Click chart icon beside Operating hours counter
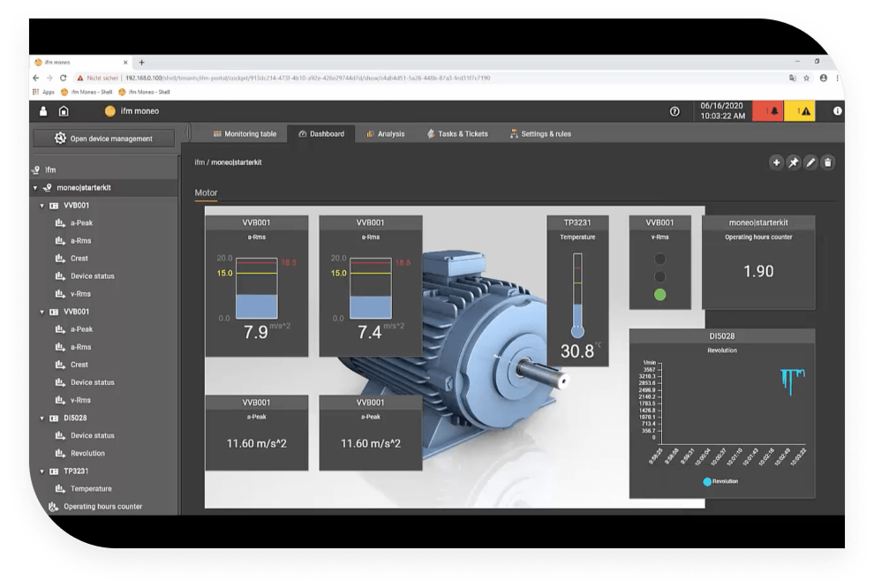This screenshot has width=874, height=588. coord(53,507)
